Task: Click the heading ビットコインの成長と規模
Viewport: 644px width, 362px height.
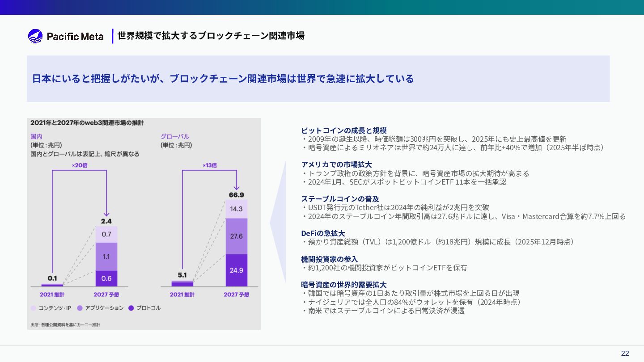Action: (x=344, y=130)
